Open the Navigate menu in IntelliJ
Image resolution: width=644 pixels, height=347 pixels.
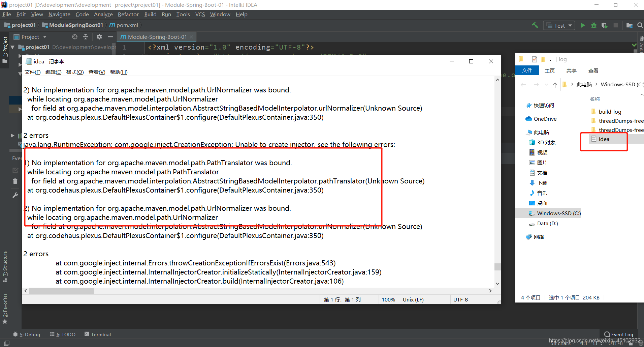point(59,14)
